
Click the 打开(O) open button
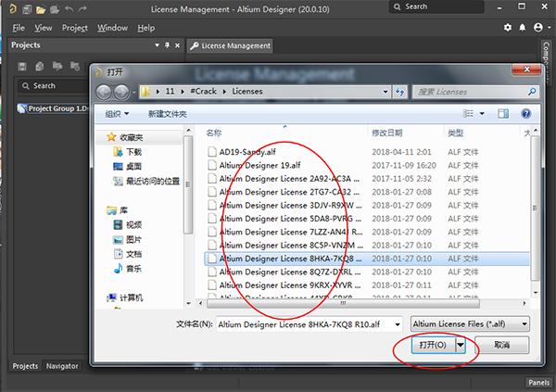pos(433,345)
